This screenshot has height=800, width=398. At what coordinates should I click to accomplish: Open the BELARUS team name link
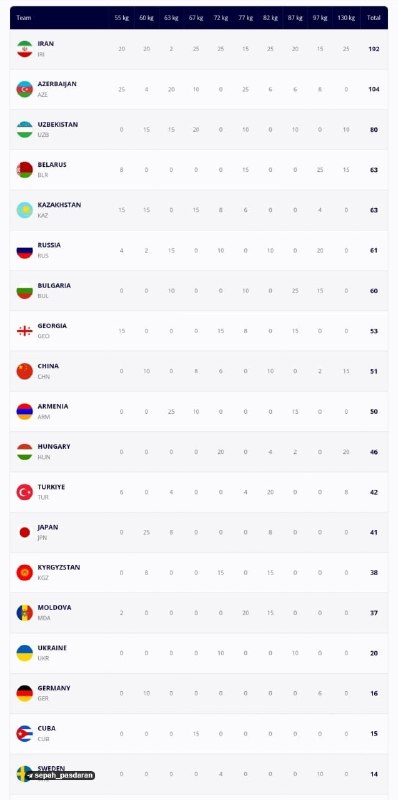click(x=52, y=165)
